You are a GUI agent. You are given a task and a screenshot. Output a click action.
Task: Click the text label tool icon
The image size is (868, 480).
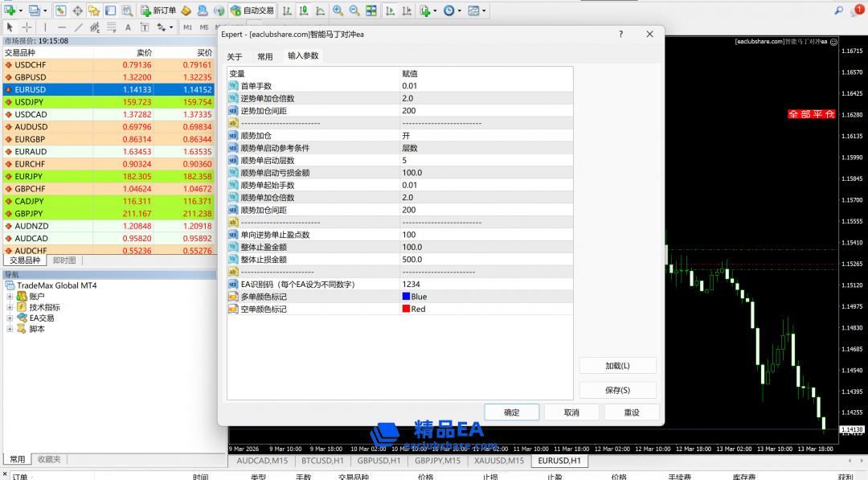(127, 27)
